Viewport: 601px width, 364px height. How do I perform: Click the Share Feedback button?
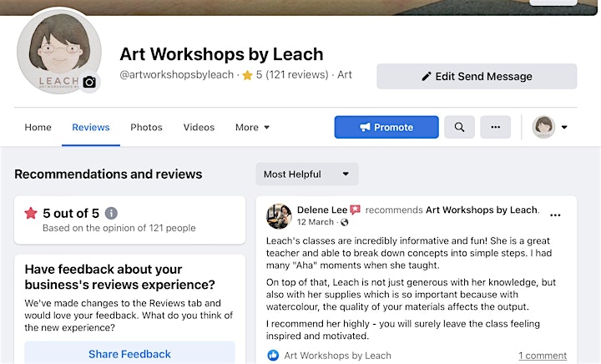[x=129, y=353]
